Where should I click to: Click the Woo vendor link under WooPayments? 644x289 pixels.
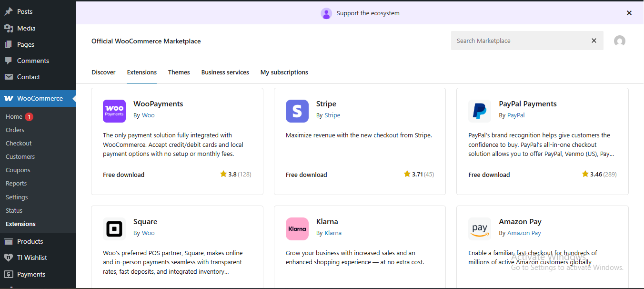click(x=148, y=115)
